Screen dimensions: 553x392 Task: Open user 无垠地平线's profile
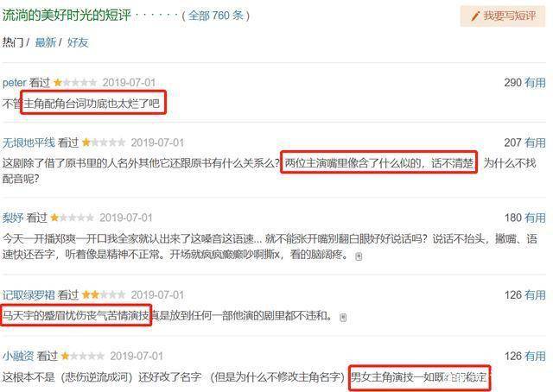29,142
